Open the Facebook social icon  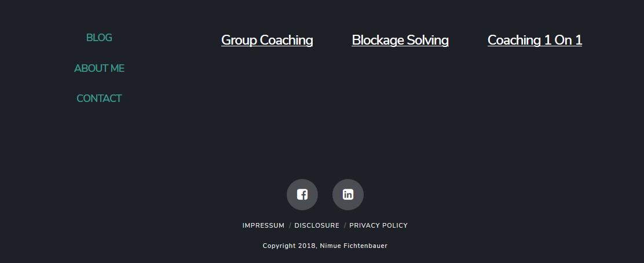tap(302, 195)
